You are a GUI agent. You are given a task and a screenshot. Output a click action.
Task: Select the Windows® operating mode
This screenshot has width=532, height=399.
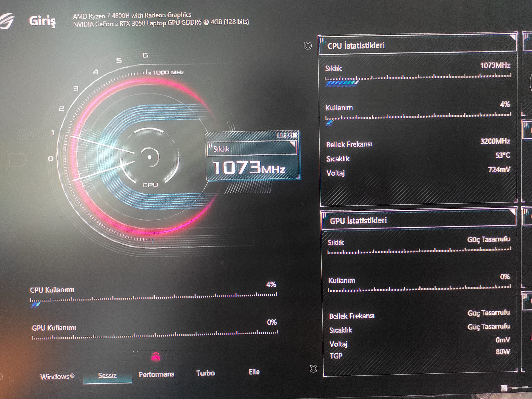[x=57, y=376]
